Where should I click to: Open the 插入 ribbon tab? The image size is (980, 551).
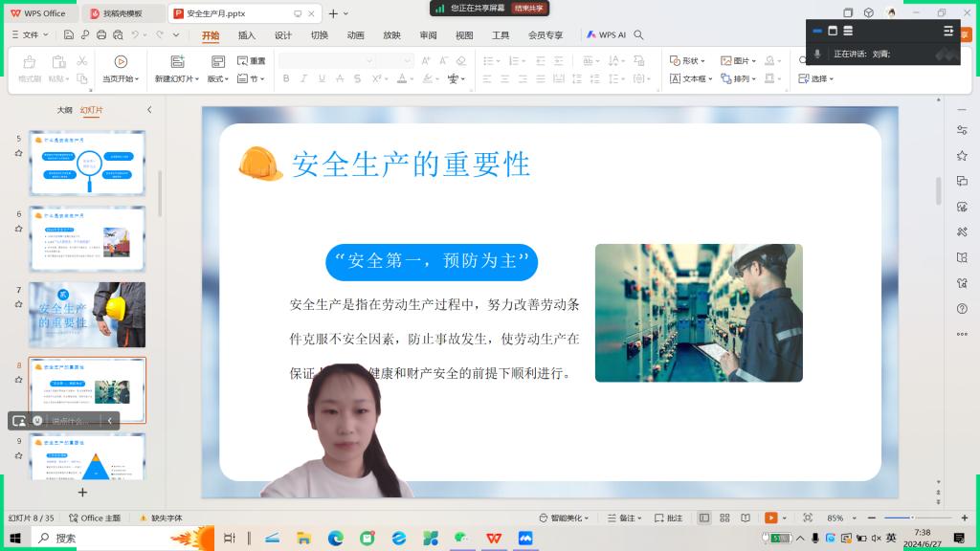[x=246, y=35]
